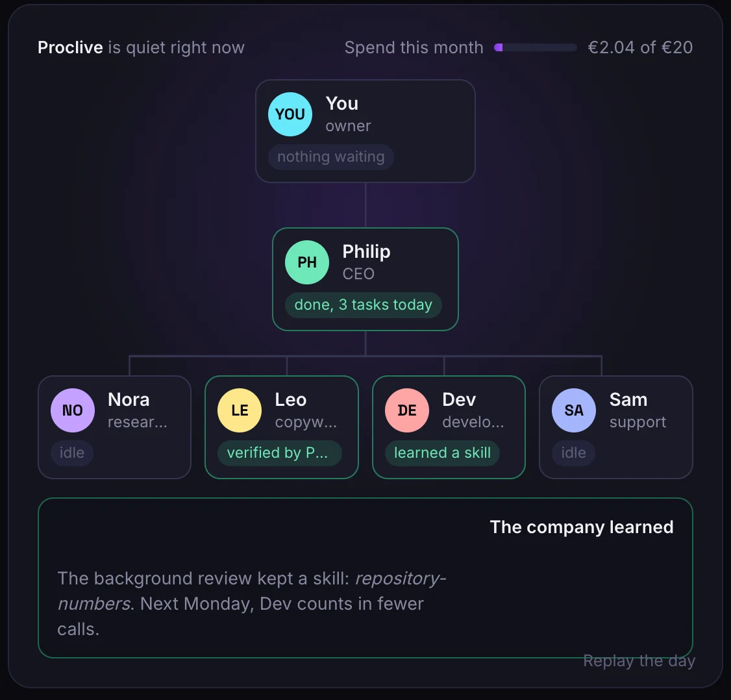Open the 'The company learned' card heading

click(581, 527)
